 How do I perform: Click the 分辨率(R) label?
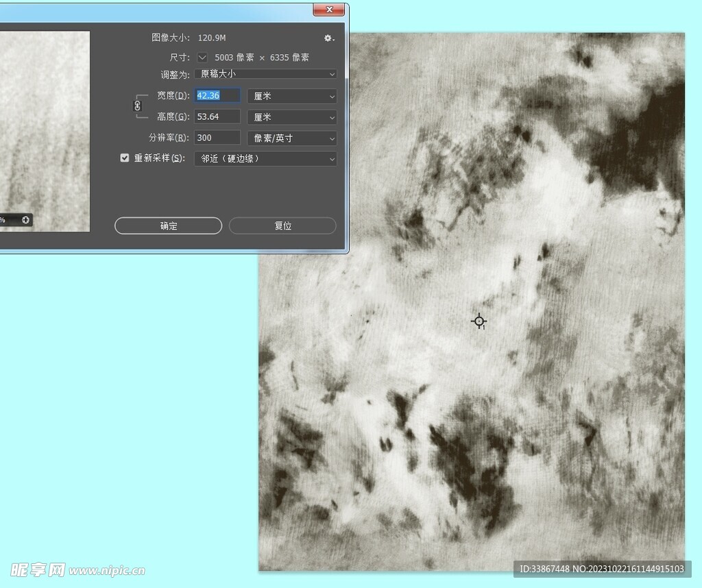click(x=169, y=137)
